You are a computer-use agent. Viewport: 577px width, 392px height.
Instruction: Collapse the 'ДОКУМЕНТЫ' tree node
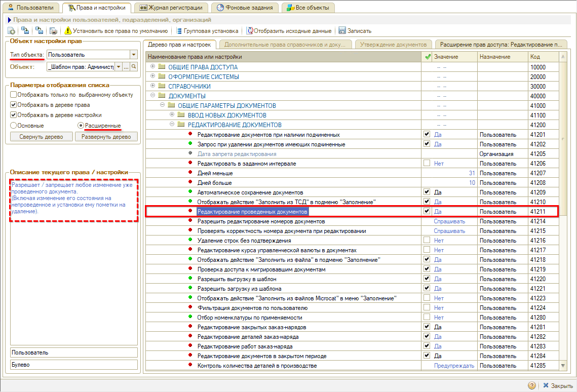click(152, 96)
